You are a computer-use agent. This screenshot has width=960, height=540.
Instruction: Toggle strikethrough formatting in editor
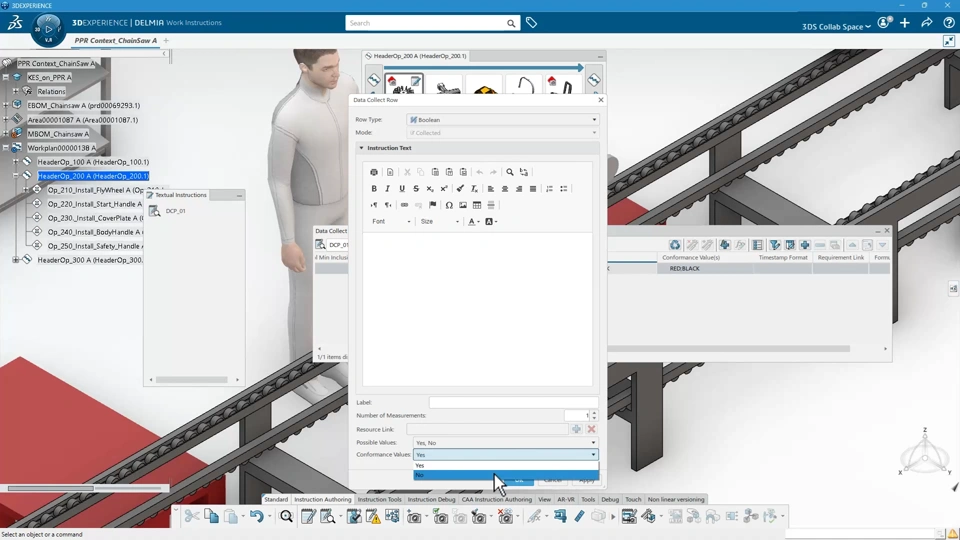(x=416, y=189)
